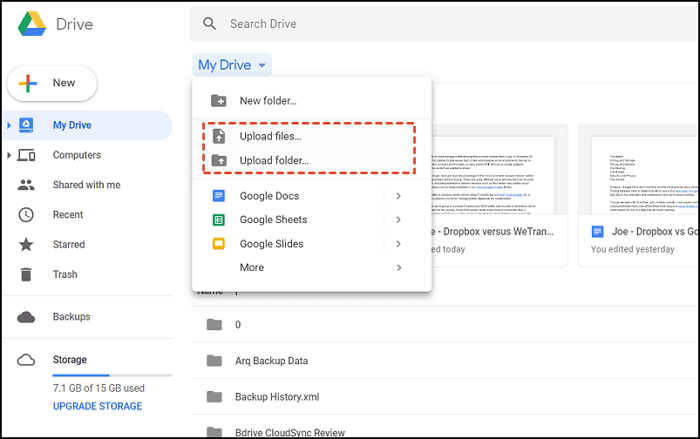The width and height of the screenshot is (700, 439).
Task: Click the Starred star icon
Action: 26,244
